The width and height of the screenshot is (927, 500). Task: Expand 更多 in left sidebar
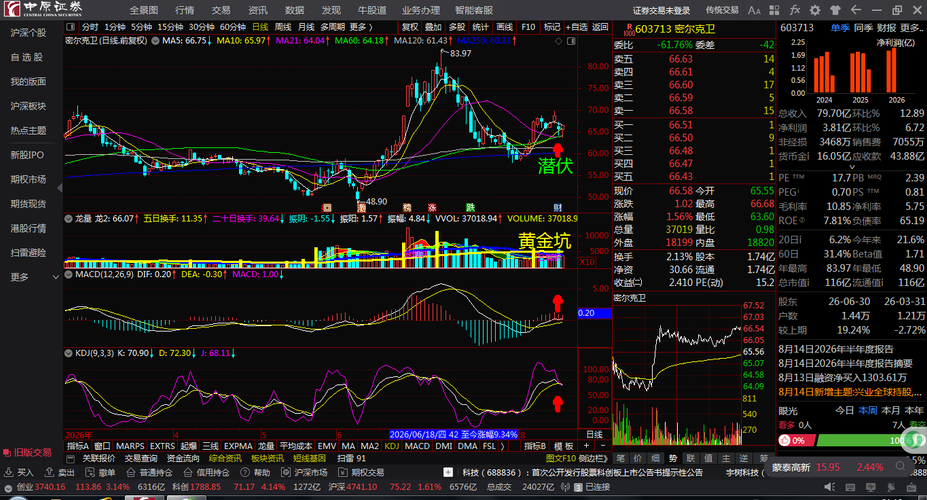pyautogui.click(x=34, y=277)
